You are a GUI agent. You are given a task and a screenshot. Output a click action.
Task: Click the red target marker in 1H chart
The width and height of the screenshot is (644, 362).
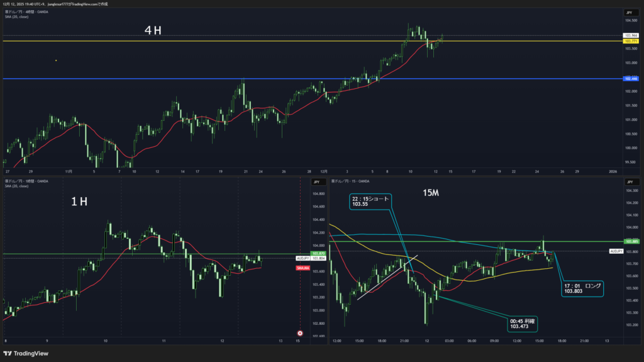300,332
